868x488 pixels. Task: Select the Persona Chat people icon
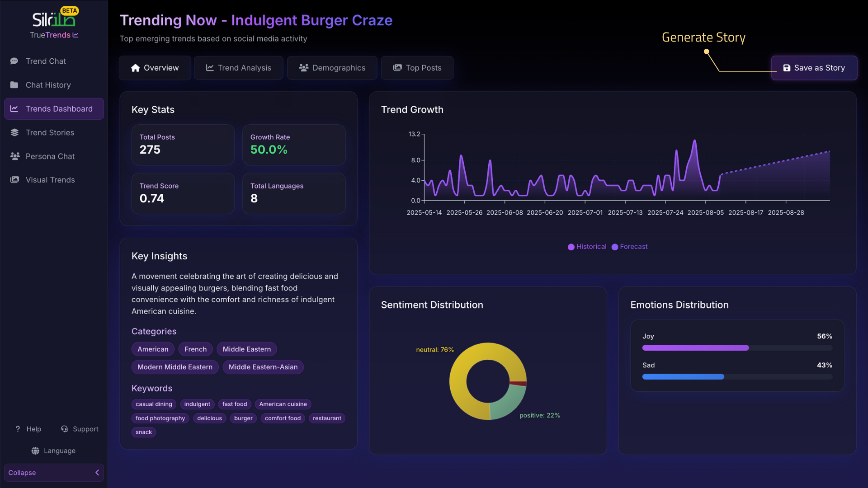pos(14,156)
